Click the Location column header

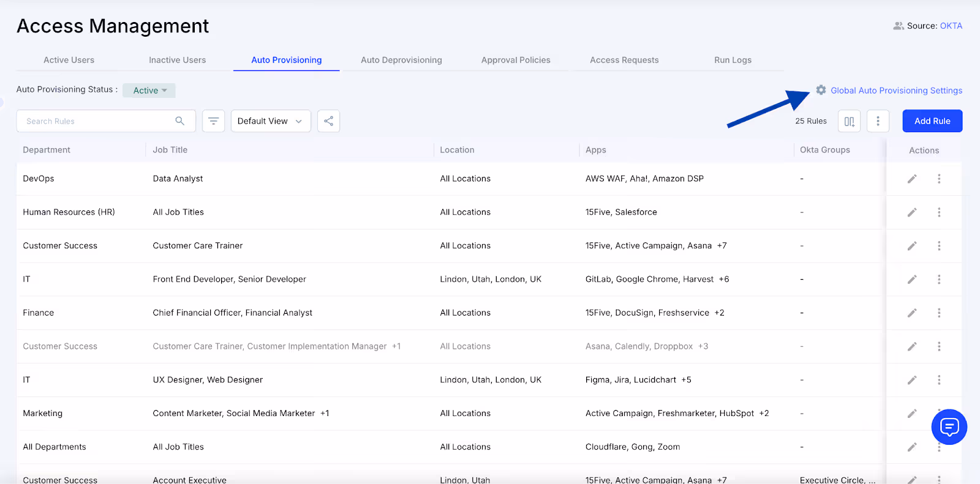[x=457, y=150]
